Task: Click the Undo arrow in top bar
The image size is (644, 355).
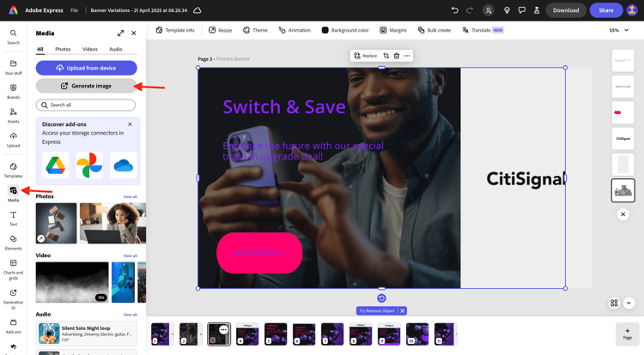Action: click(454, 10)
